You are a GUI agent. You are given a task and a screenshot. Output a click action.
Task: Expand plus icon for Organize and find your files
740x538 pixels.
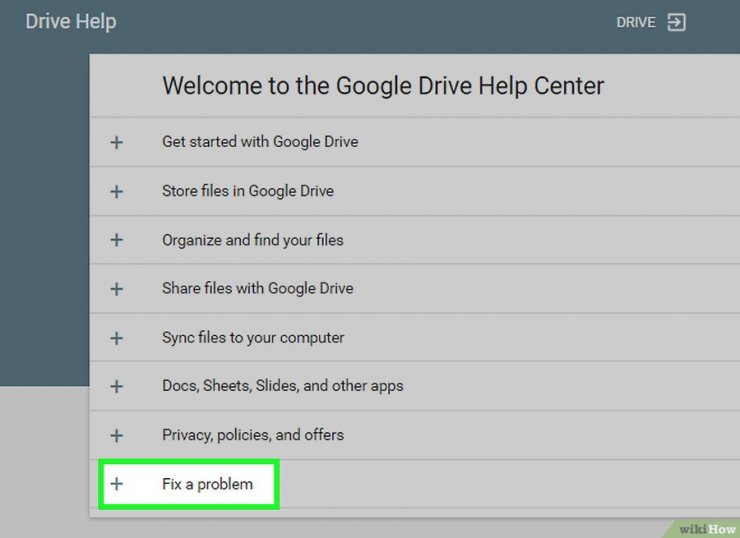point(117,240)
